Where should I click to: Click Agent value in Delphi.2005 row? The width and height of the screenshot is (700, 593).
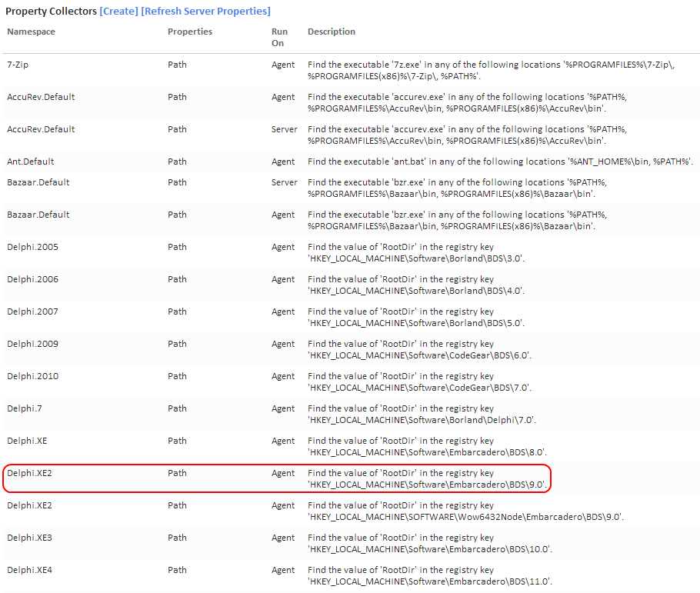(283, 248)
